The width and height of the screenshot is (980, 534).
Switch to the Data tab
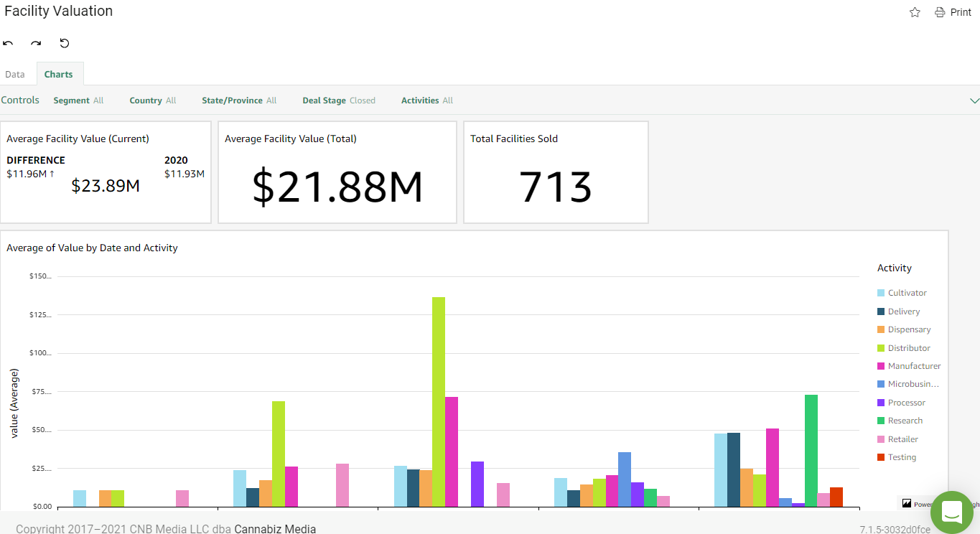[x=15, y=75]
